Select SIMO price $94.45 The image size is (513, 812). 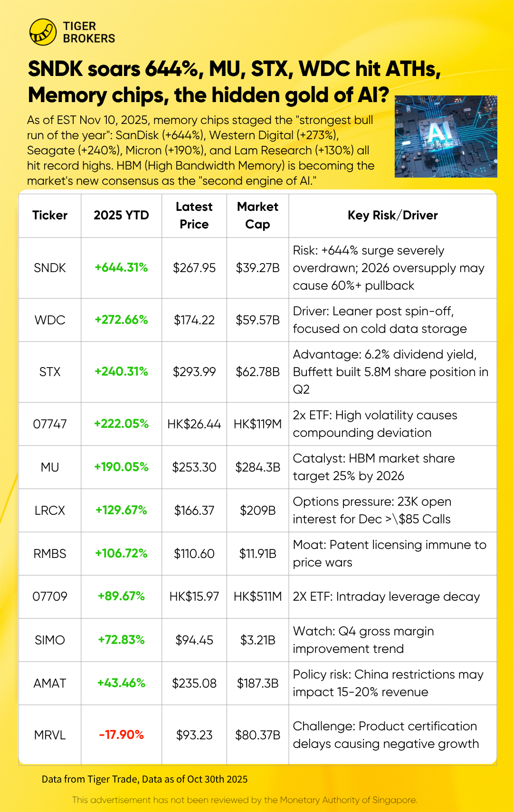pyautogui.click(x=194, y=640)
